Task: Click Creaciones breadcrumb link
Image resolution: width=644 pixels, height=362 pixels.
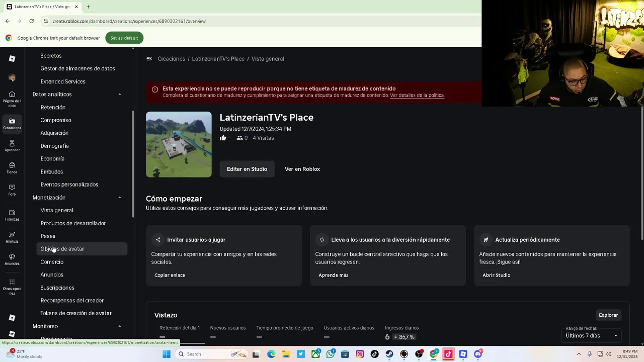Action: click(x=172, y=59)
